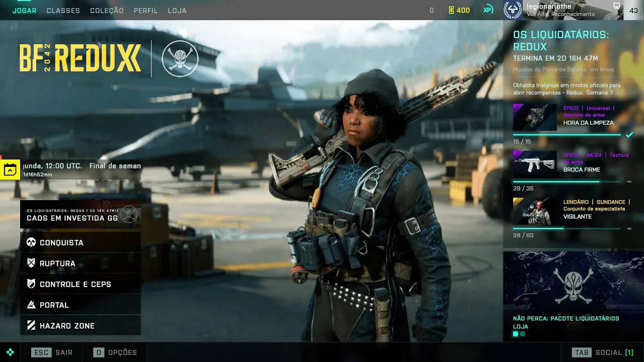
Task: Click 'Termina em 2D 16H 47M' timer
Action: pos(555,58)
